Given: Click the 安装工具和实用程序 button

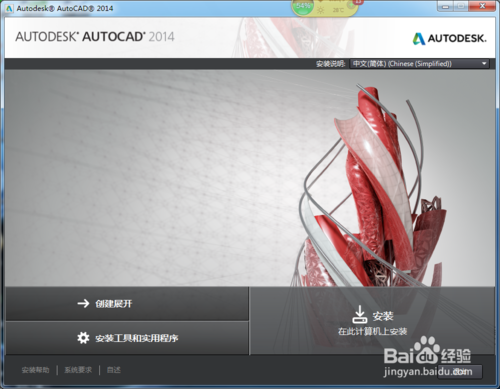Looking at the screenshot, I should click(127, 338).
